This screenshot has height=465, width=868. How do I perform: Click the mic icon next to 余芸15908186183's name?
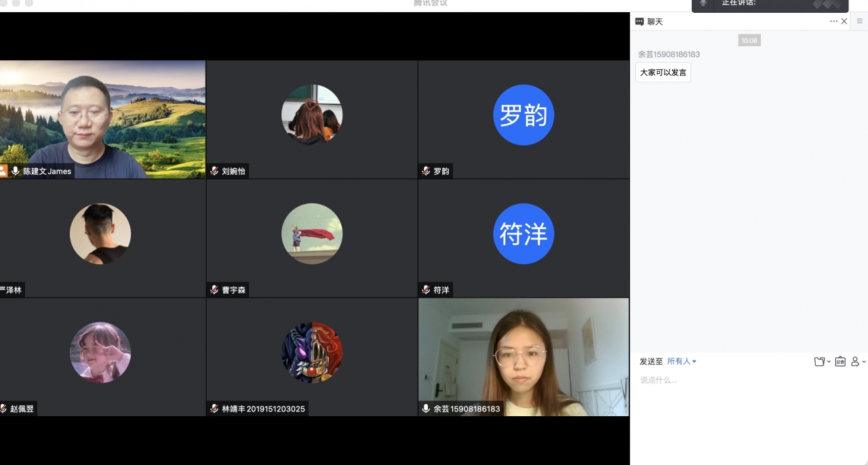click(425, 409)
